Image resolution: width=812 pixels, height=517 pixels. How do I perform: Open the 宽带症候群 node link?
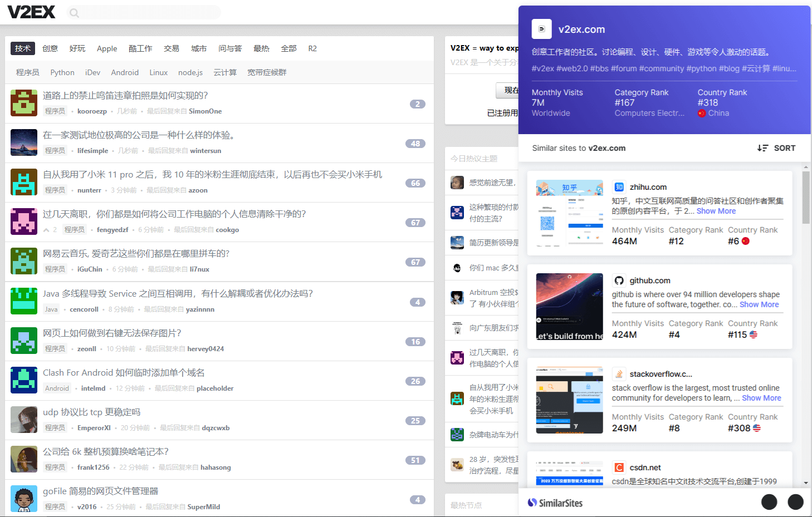(x=267, y=72)
